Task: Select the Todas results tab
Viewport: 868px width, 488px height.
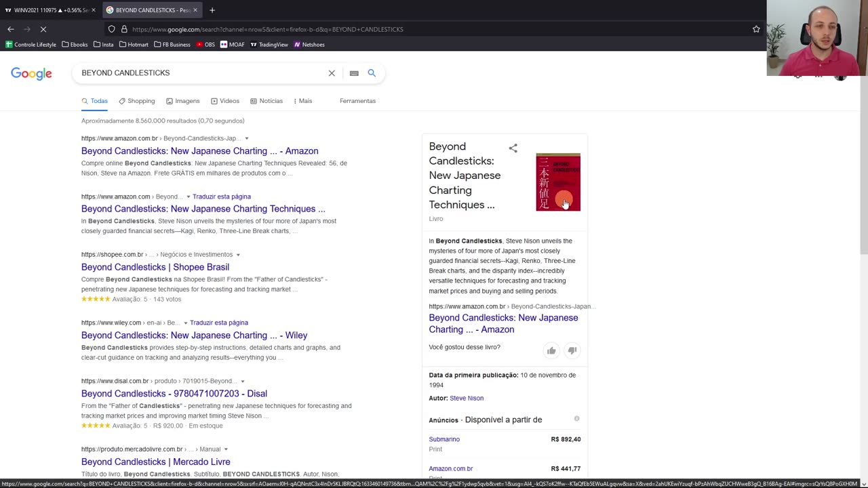Action: click(94, 101)
